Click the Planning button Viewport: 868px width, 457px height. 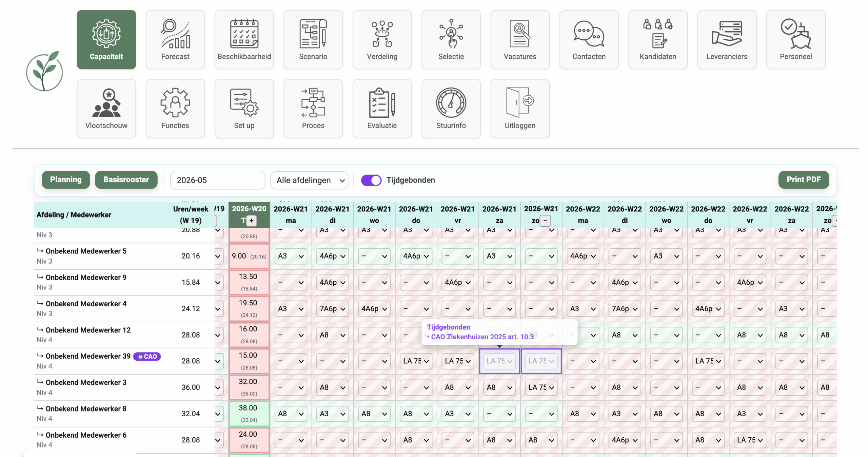point(66,180)
